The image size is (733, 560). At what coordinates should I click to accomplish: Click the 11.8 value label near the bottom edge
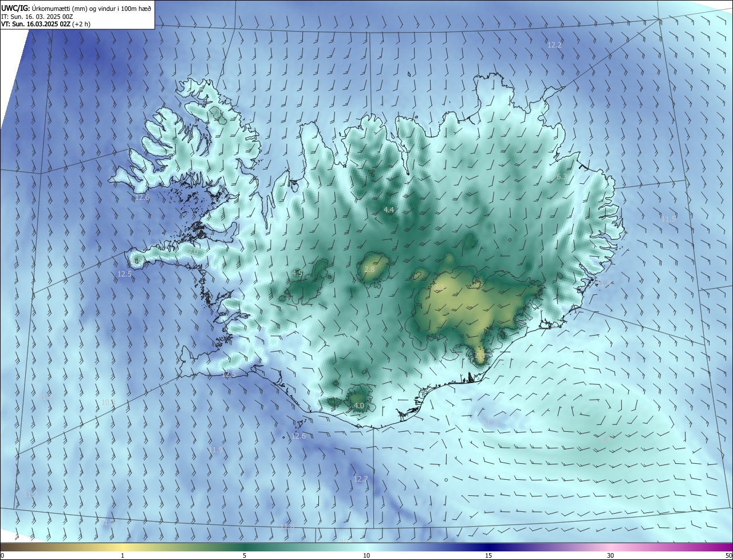click(287, 526)
